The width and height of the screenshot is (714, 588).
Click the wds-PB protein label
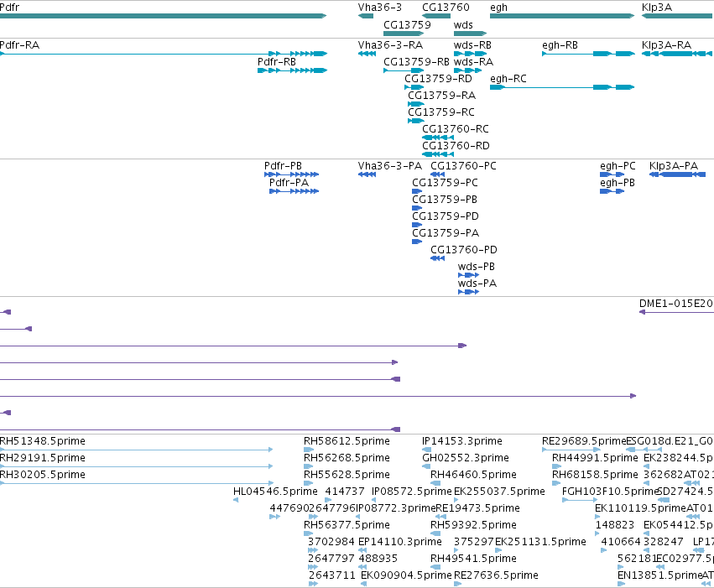coord(477,267)
